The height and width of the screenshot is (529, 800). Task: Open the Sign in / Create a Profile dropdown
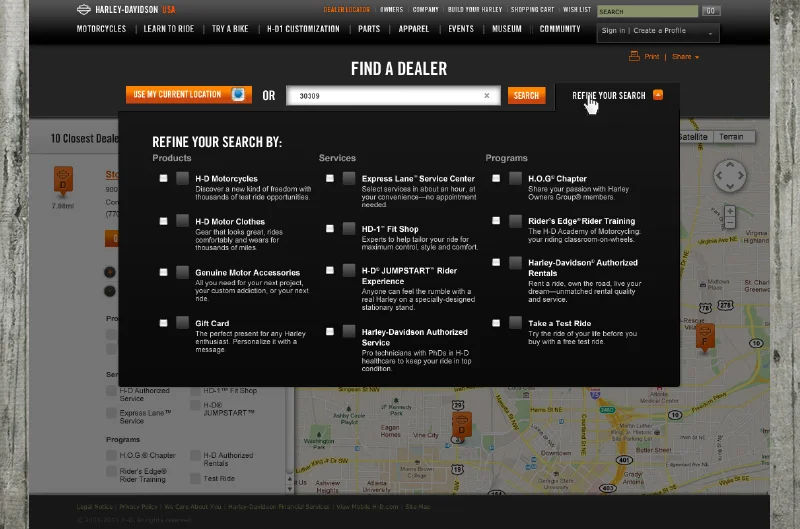point(658,32)
